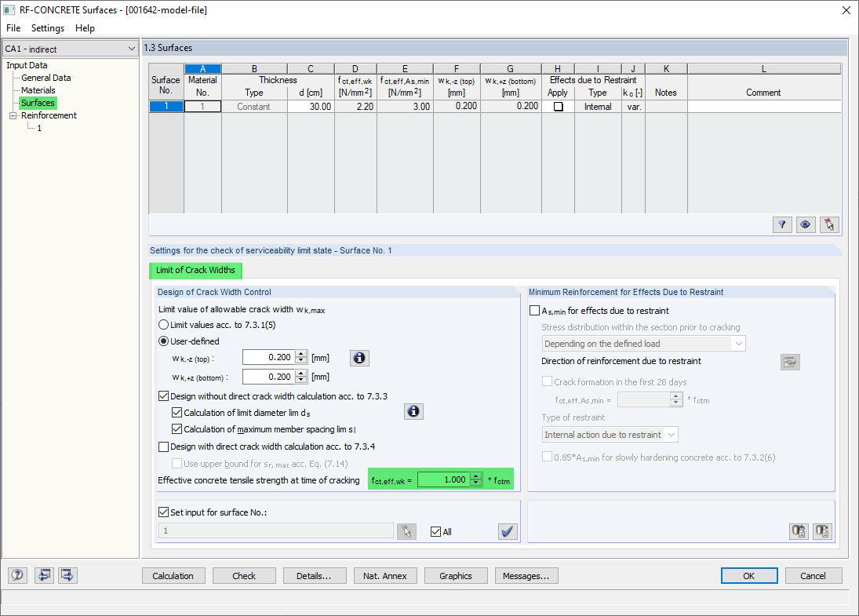Screen dimensions: 859x616
Task: Select limit values acc. to 7.3.1(5) radio
Action: (163, 325)
